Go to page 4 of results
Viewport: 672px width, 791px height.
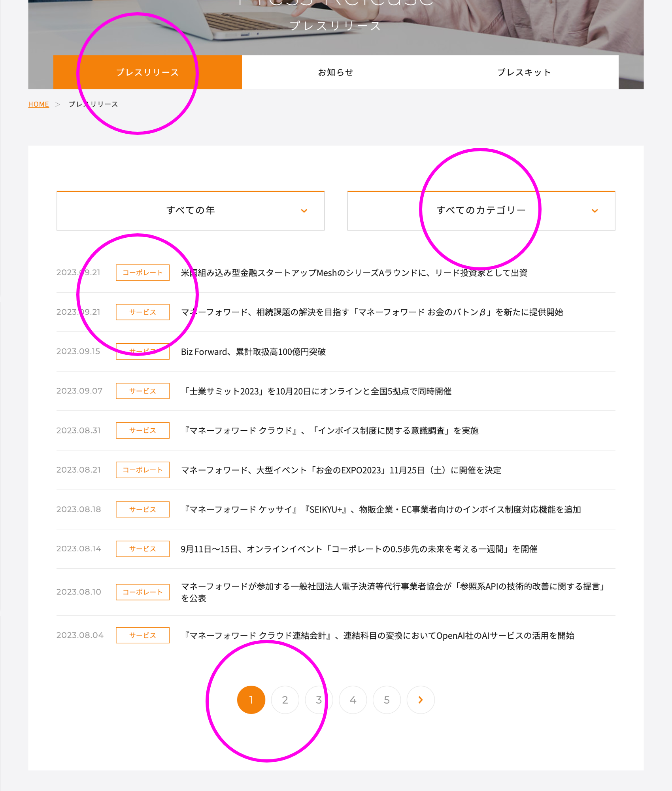point(353,700)
